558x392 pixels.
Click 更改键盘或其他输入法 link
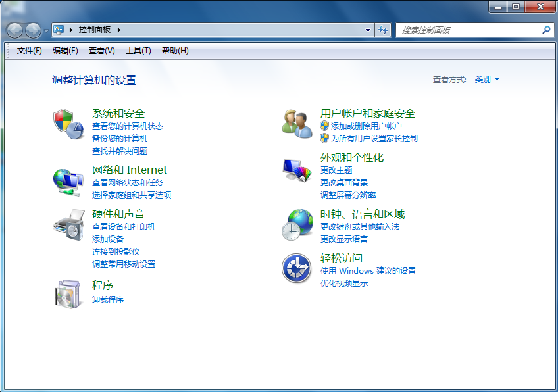pos(360,227)
